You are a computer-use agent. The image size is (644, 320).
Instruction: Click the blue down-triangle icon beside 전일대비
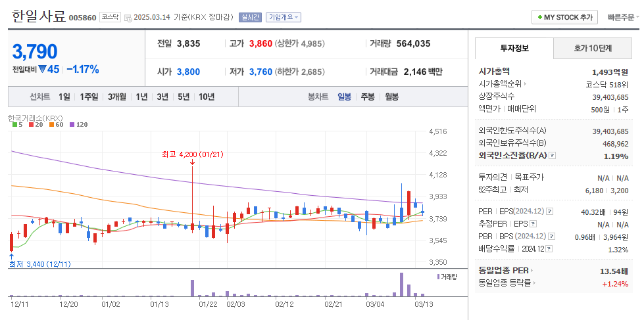click(x=41, y=70)
